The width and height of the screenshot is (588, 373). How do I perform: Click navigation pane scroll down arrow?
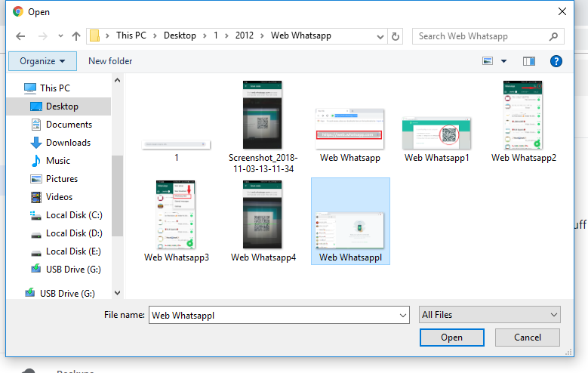118,293
